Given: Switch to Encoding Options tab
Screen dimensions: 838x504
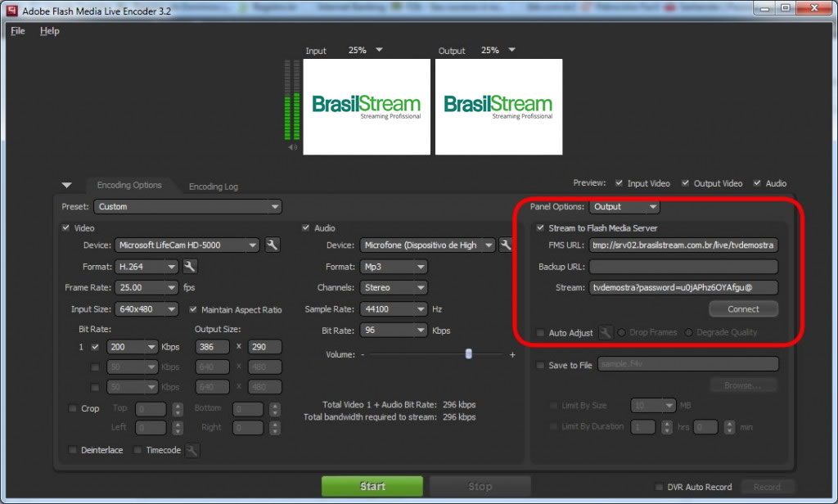Looking at the screenshot, I should (x=129, y=185).
